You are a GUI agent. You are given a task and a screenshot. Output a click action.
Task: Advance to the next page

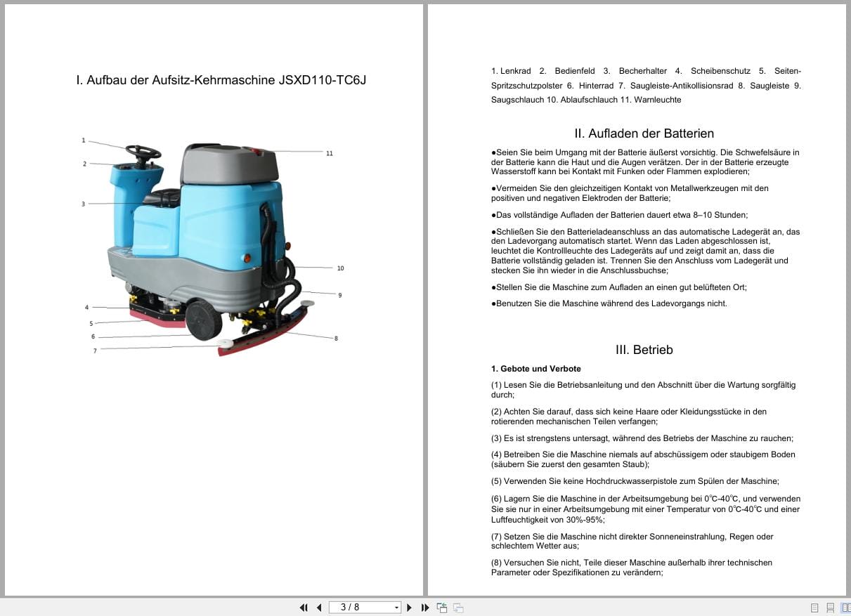click(410, 607)
